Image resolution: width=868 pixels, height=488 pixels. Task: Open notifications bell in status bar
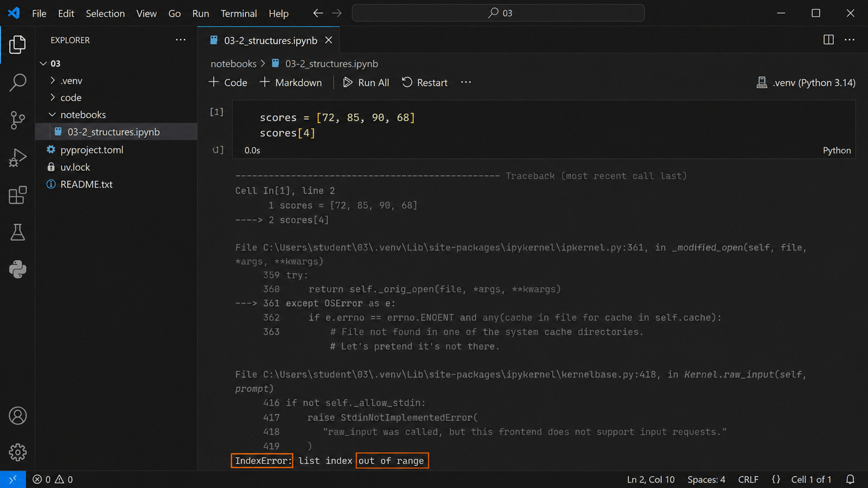pyautogui.click(x=850, y=479)
